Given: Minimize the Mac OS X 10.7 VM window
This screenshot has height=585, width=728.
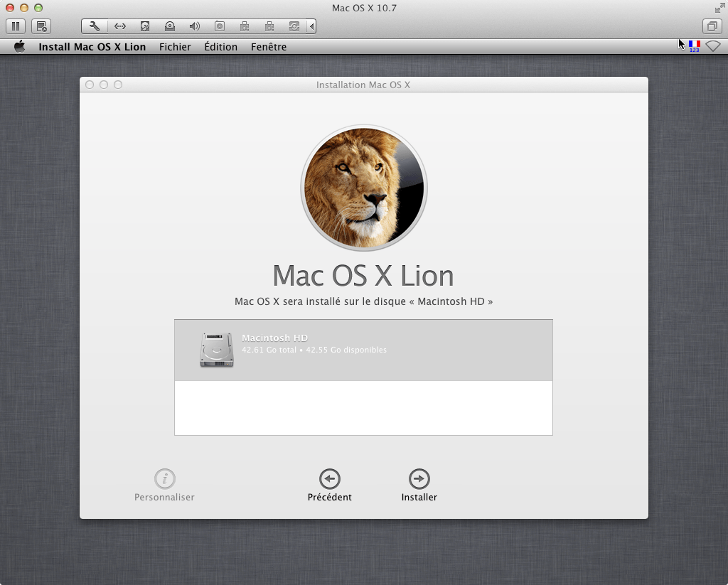Looking at the screenshot, I should point(24,8).
